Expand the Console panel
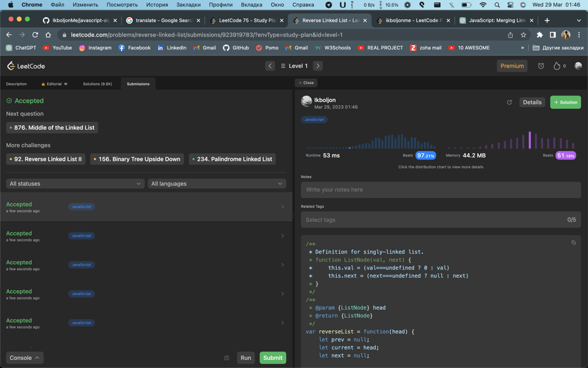This screenshot has width=588, height=368. (24, 357)
